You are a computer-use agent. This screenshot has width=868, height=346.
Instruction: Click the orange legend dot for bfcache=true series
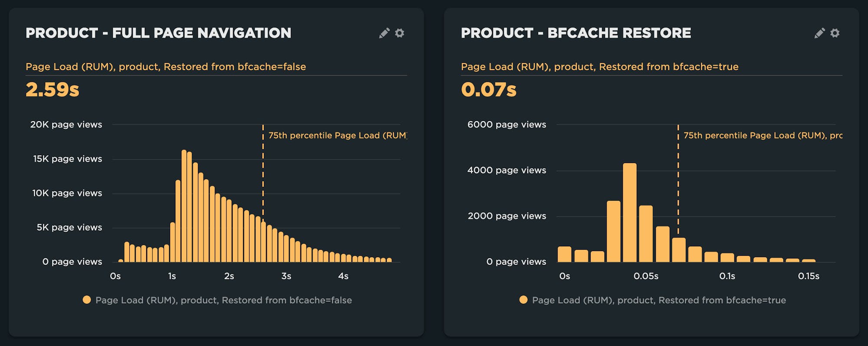pos(523,300)
